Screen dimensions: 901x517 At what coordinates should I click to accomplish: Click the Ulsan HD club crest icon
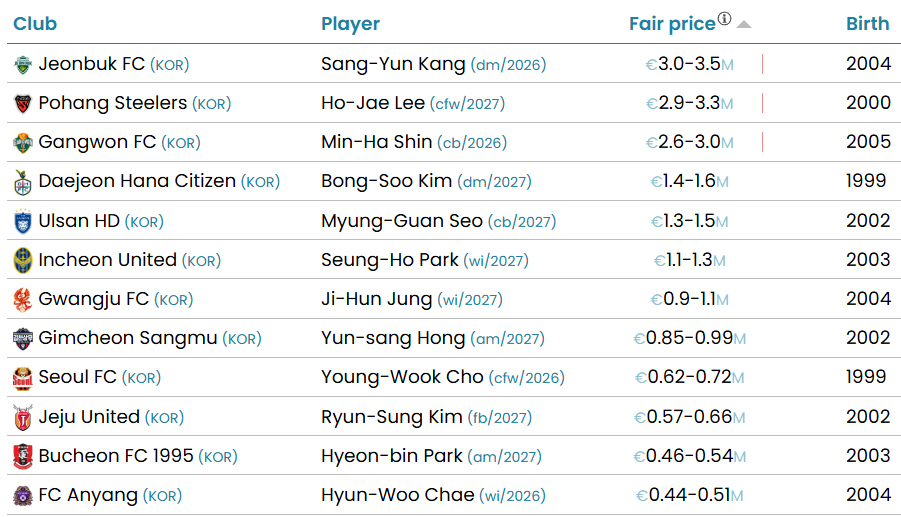(23, 221)
